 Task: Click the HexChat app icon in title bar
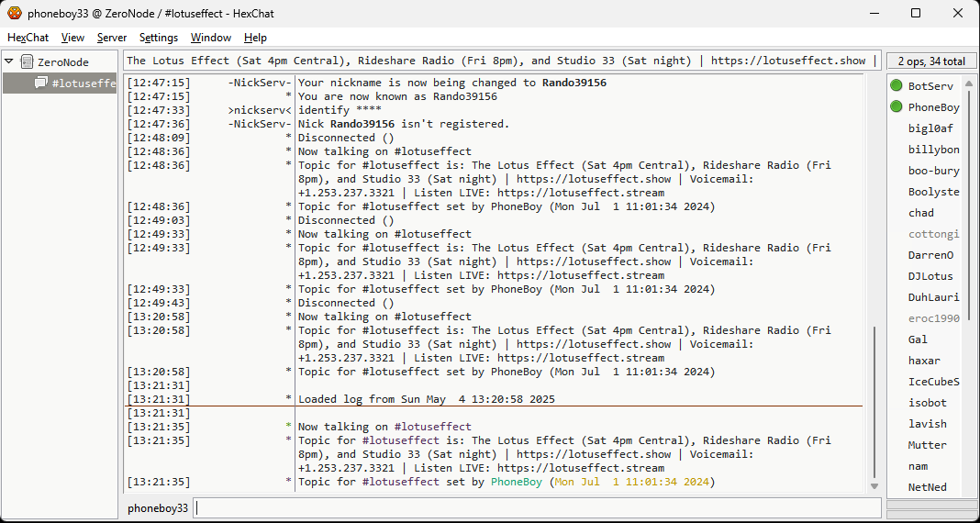(16, 14)
